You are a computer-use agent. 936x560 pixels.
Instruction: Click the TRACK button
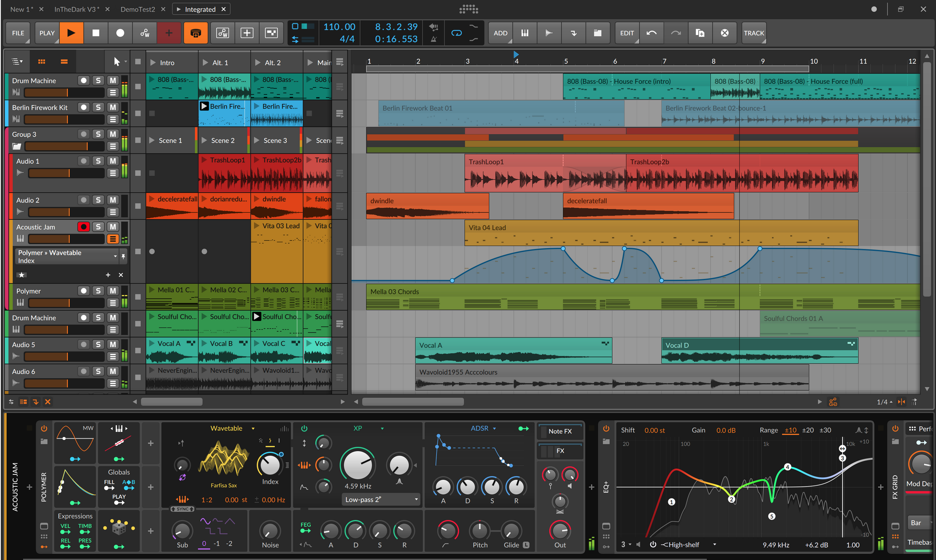pyautogui.click(x=753, y=33)
